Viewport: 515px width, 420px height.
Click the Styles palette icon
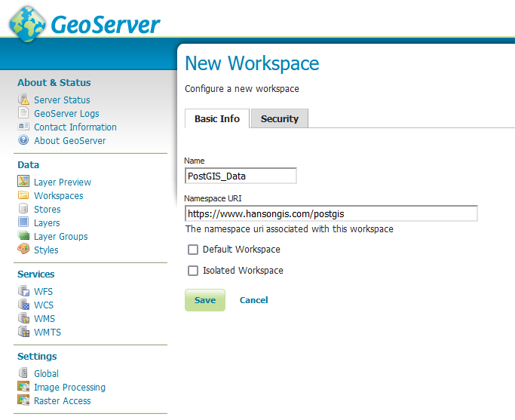coord(23,250)
